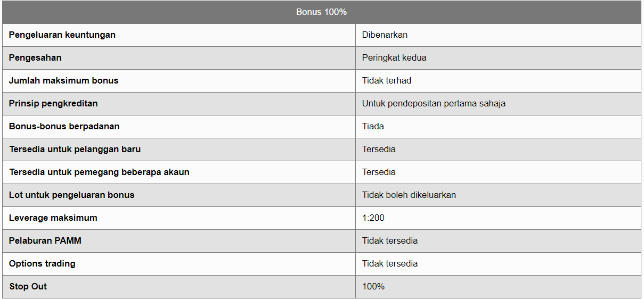Screen dimensions: 644x299
Task: Click the Tidak terhad value
Action: point(387,81)
